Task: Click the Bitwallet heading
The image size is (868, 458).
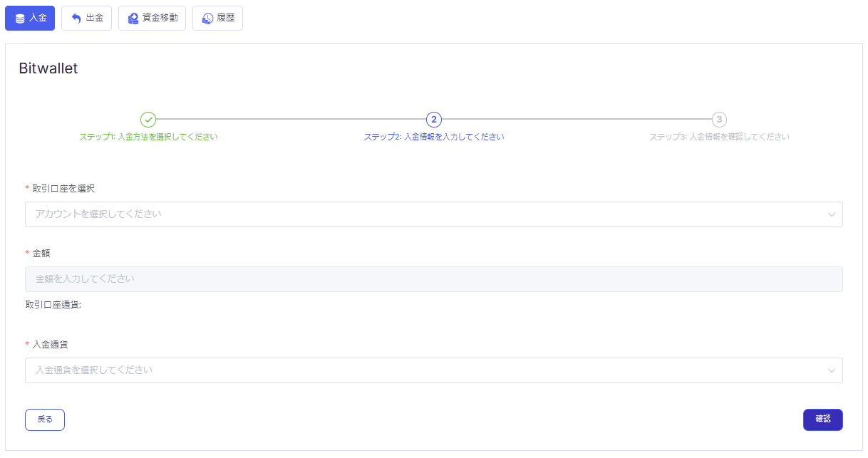Action: pyautogui.click(x=48, y=68)
